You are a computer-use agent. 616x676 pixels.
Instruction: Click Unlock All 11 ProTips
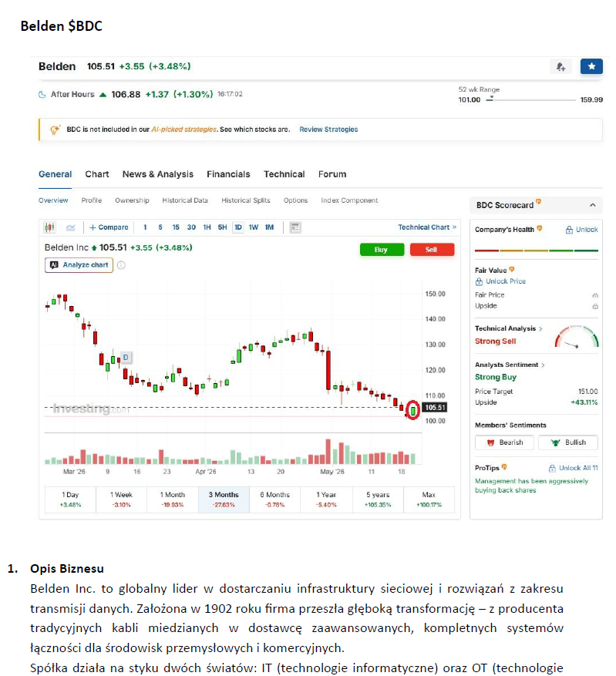(573, 468)
